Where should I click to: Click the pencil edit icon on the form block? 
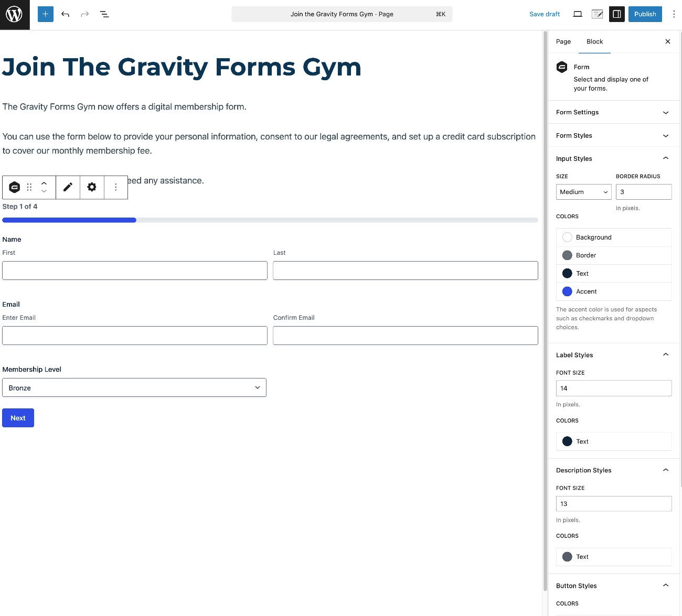[68, 187]
